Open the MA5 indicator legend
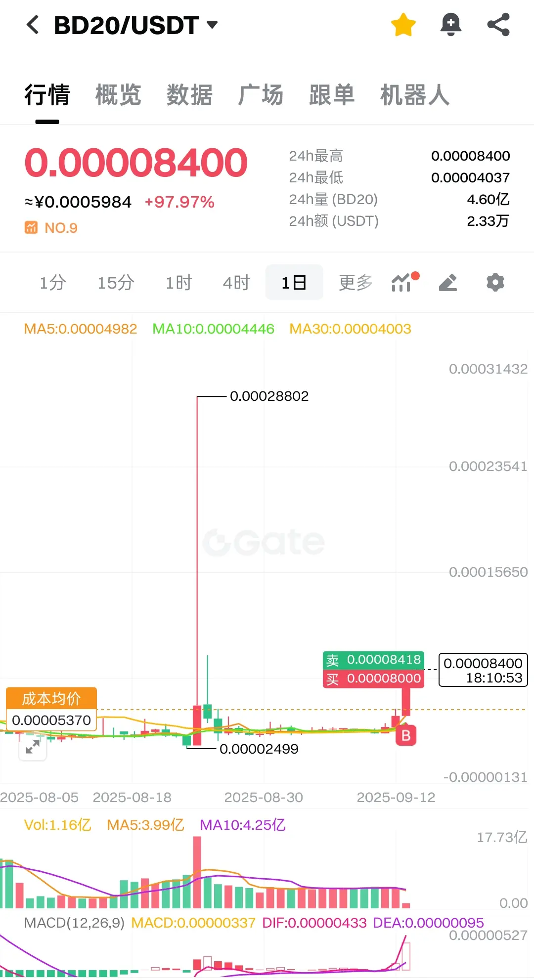Image resolution: width=534 pixels, height=980 pixels. (81, 329)
